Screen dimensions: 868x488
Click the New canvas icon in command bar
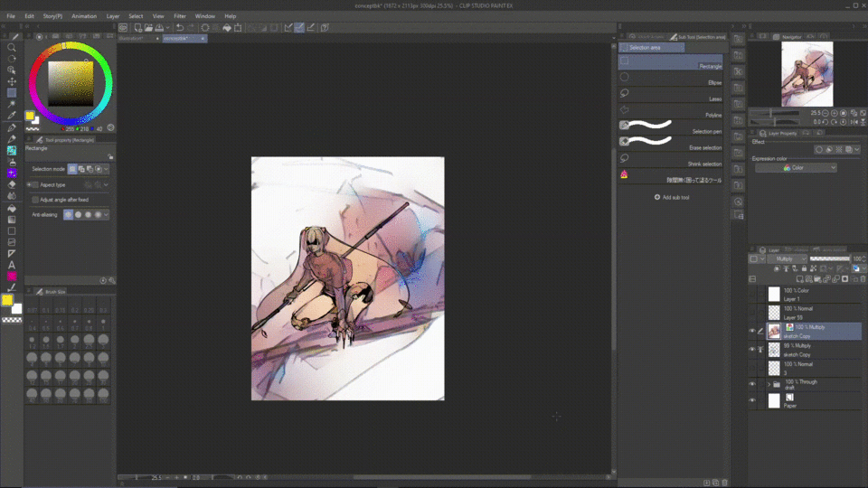[x=137, y=28]
